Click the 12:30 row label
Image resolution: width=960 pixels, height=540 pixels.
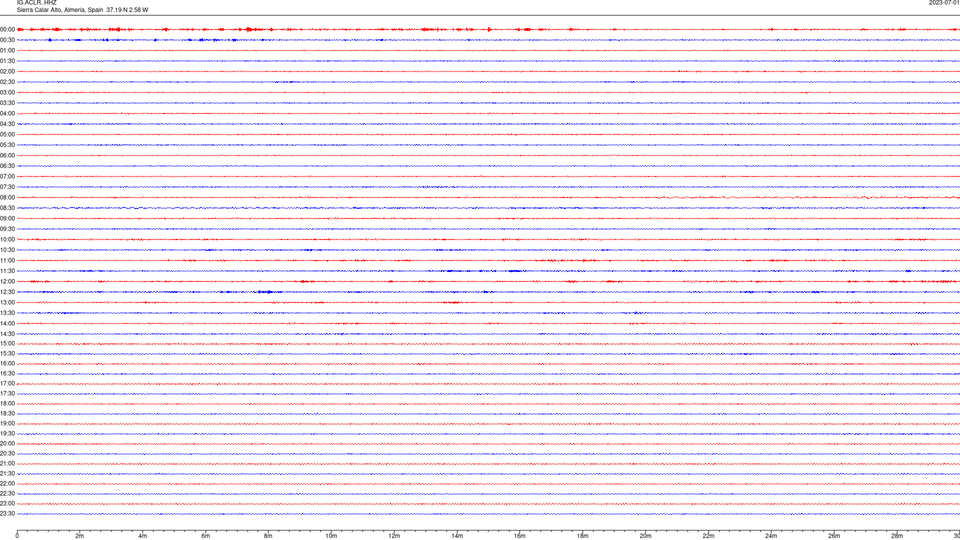(7, 292)
